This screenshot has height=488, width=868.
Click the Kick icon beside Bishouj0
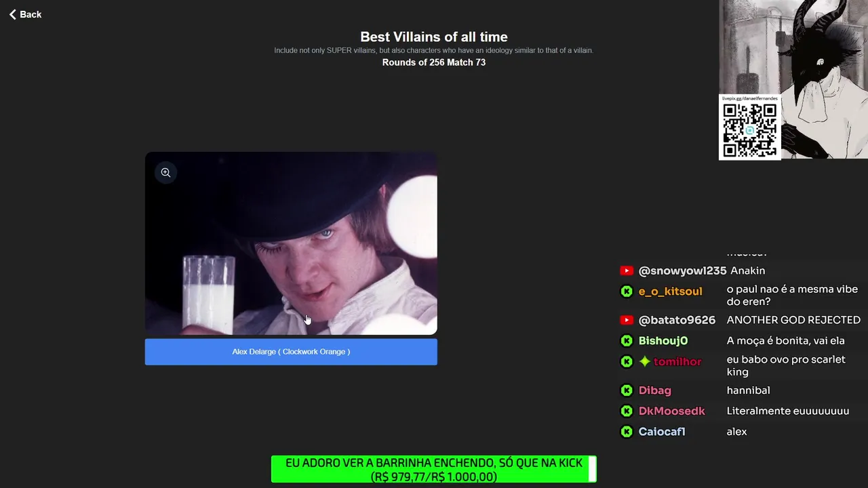point(627,341)
